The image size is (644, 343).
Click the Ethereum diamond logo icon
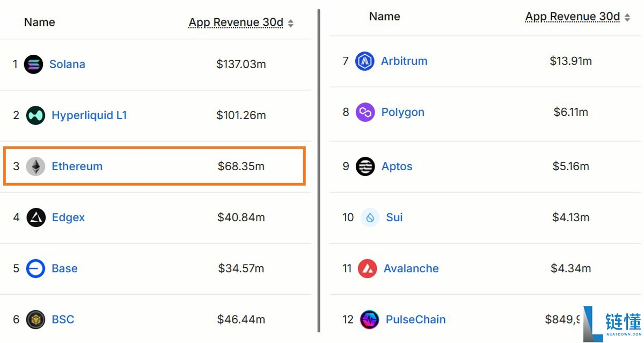pos(35,166)
